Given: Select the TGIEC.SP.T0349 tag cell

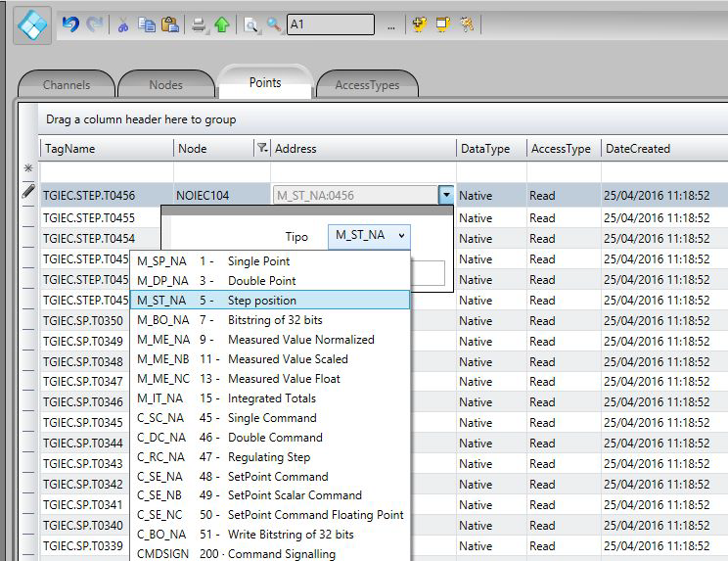Looking at the screenshot, I should click(84, 342).
